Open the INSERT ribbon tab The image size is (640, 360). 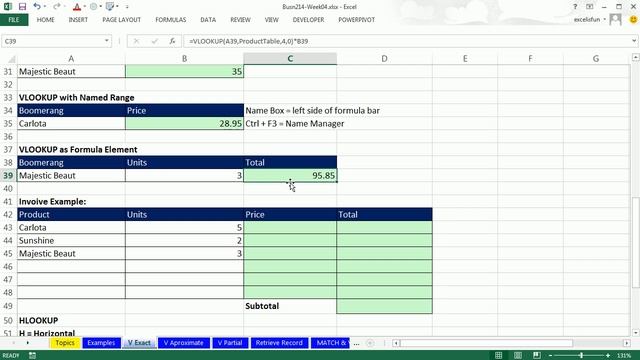[x=78, y=20]
